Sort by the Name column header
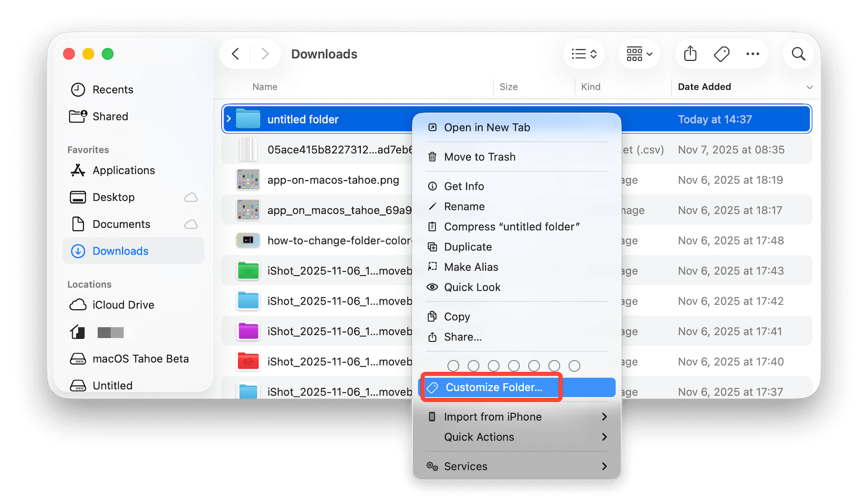Screen dimensions: 868x503 (265, 87)
